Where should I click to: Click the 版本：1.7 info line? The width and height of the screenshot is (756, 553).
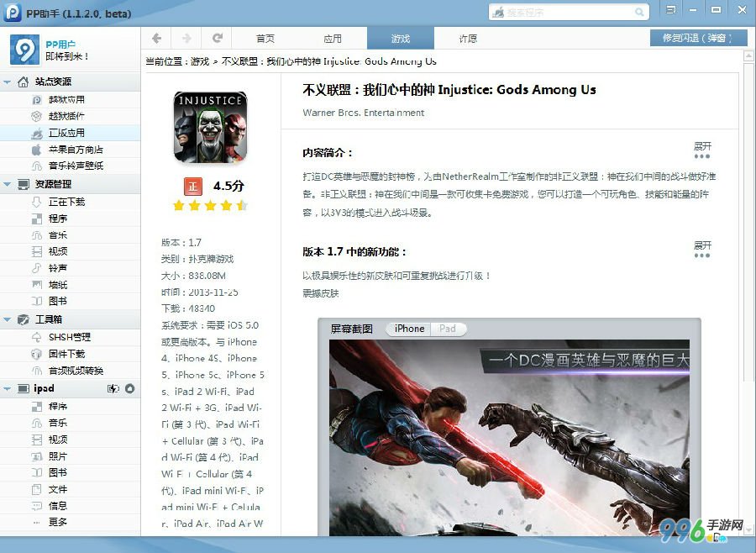click(181, 242)
